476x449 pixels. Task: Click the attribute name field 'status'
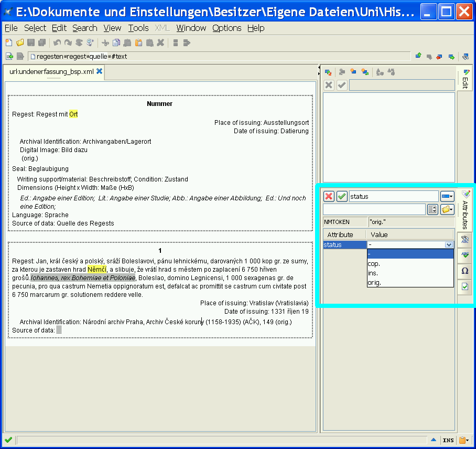[394, 196]
